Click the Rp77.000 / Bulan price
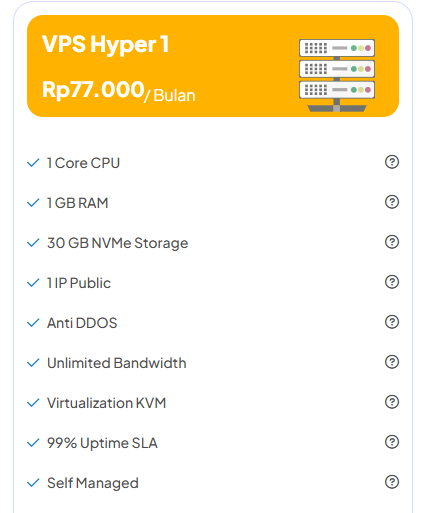 click(119, 91)
